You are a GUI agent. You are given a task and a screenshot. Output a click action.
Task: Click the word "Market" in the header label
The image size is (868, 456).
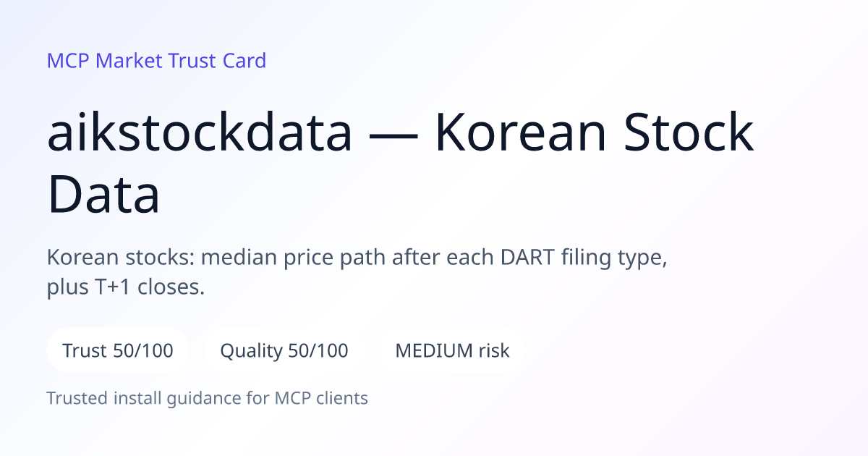pos(129,61)
